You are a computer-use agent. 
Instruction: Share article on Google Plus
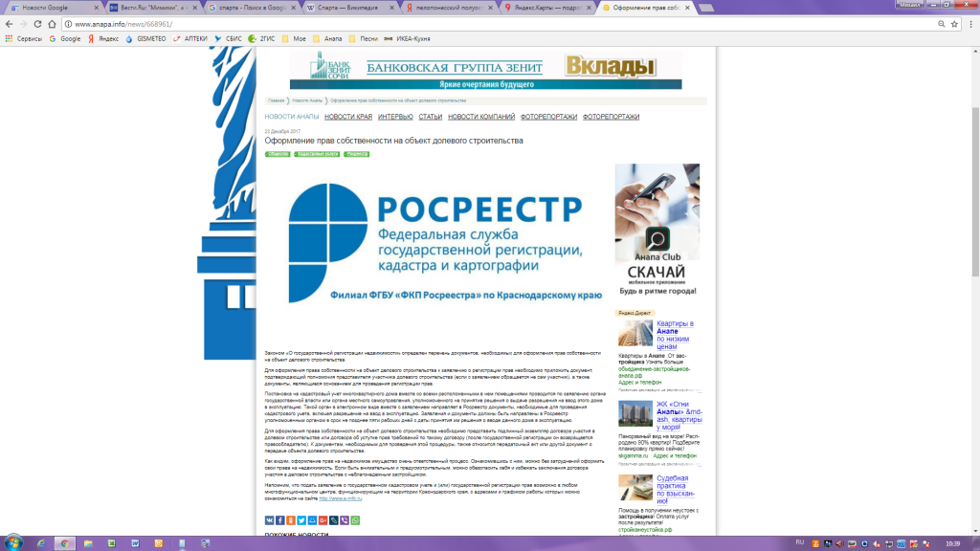click(323, 520)
